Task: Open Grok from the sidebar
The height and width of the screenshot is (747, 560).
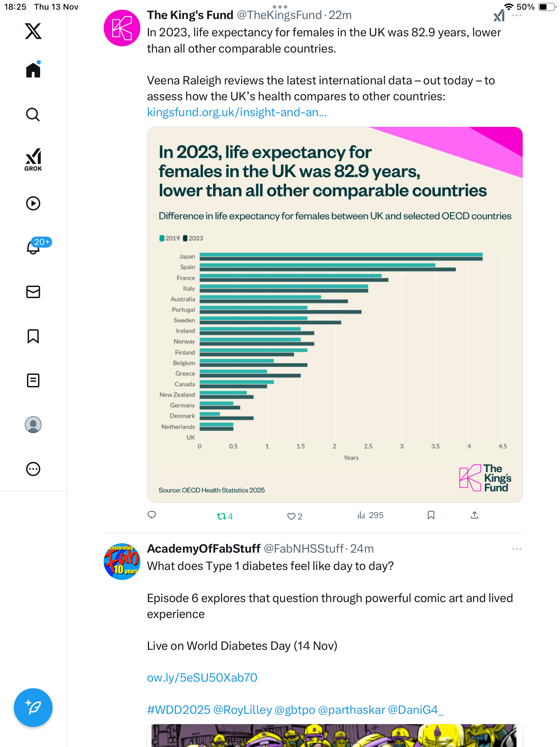Action: point(33,159)
